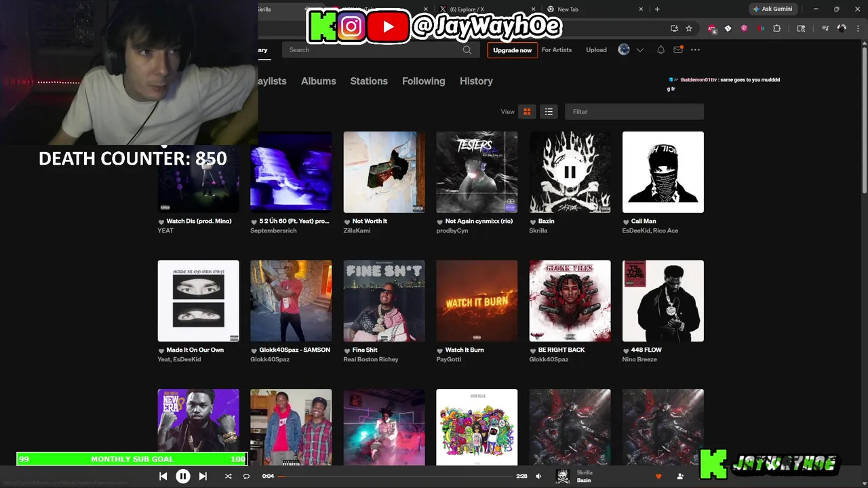
Task: Open the three-dot more menu in the header
Action: coord(695,50)
